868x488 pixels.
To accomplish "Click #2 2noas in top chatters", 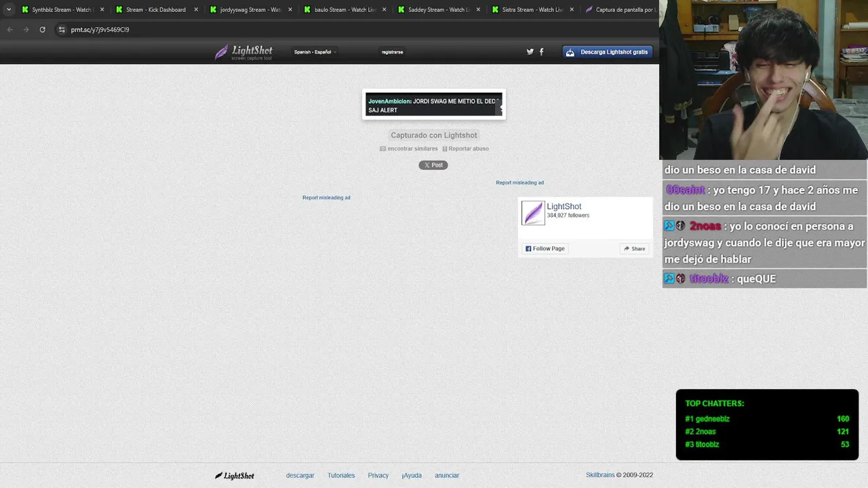I will tap(701, 432).
